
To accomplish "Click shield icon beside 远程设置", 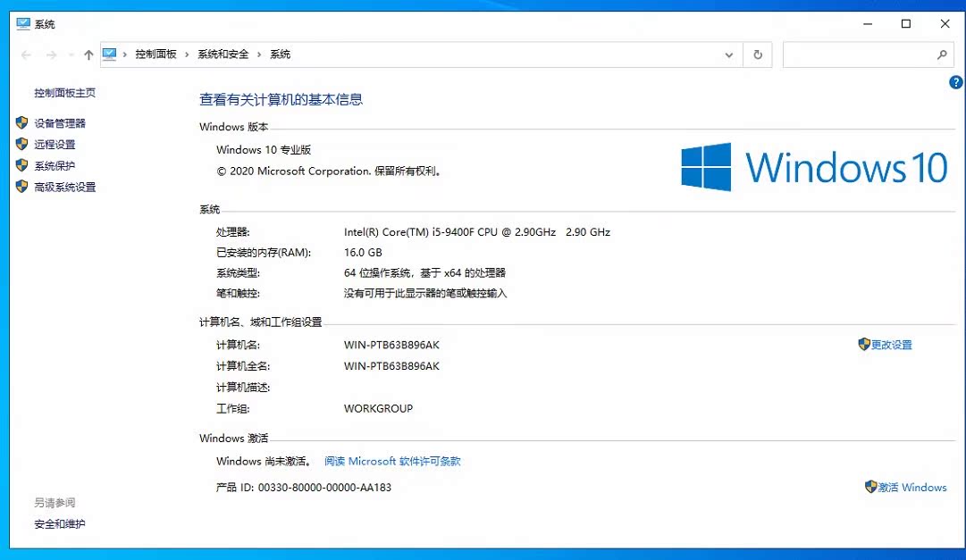I will (21, 144).
